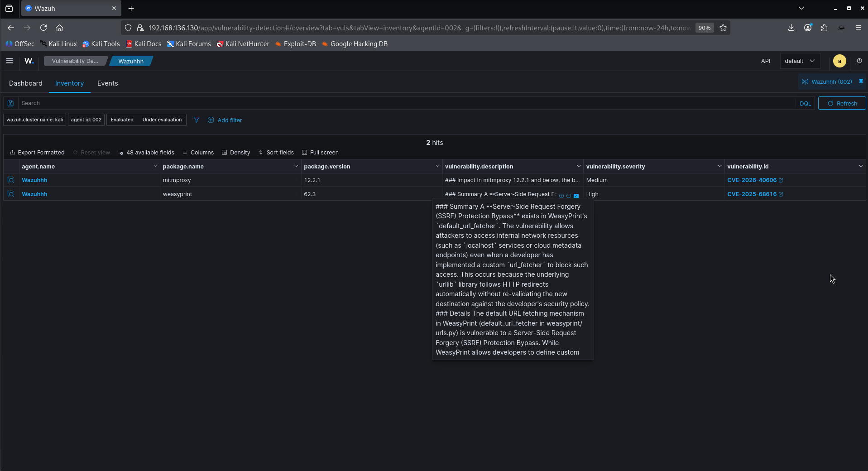Switch to the Dashboard tab
Screen dimensions: 868x471
tap(26, 83)
